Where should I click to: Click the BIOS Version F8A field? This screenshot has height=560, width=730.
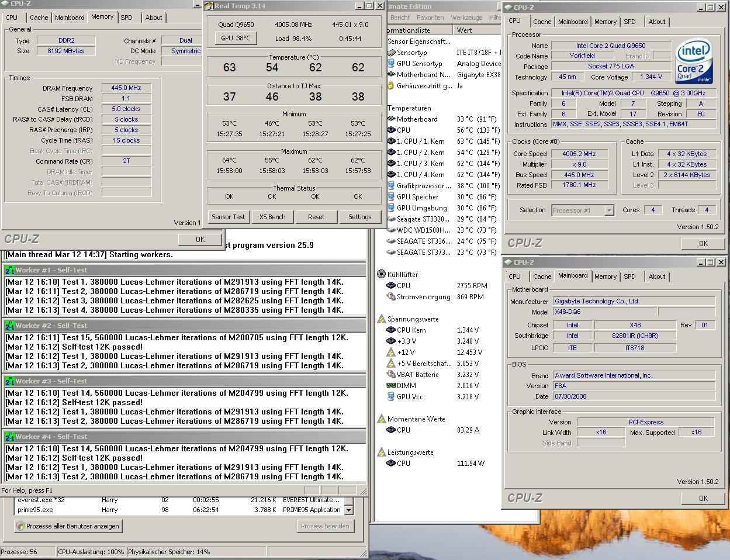634,386
